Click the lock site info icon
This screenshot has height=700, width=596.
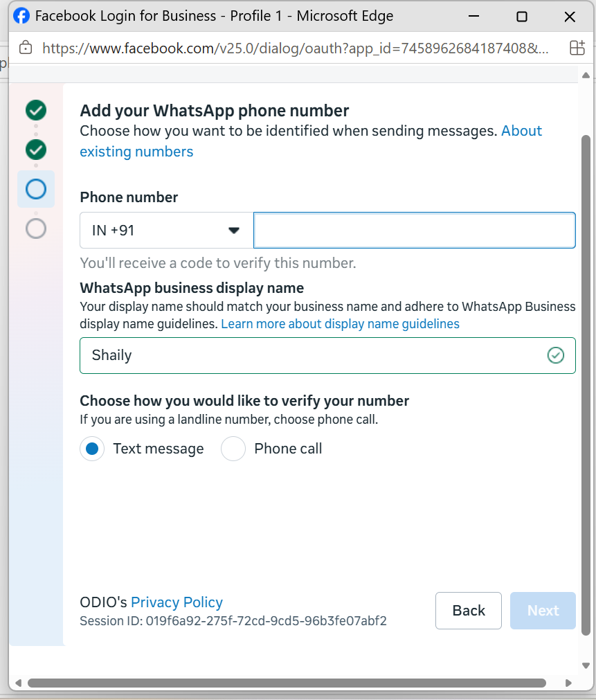tap(26, 47)
